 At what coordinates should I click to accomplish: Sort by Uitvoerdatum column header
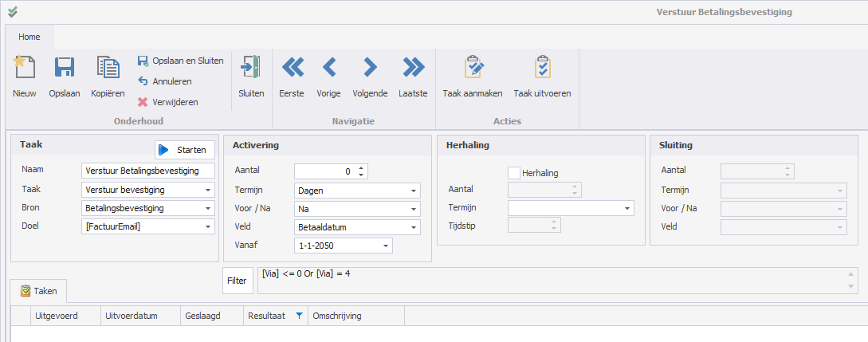coord(140,316)
